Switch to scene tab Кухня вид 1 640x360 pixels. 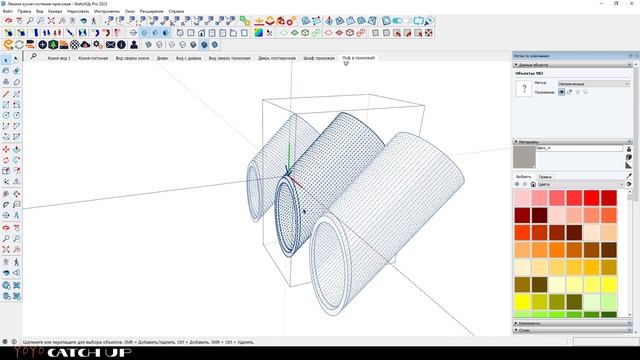pyautogui.click(x=59, y=58)
